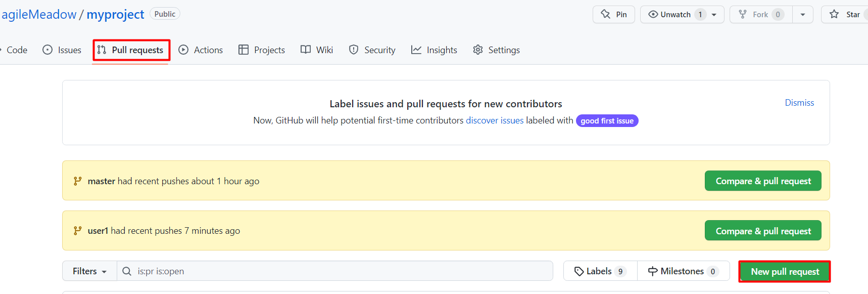The image size is (868, 294).
Task: Switch to the Issues tab
Action: point(62,50)
